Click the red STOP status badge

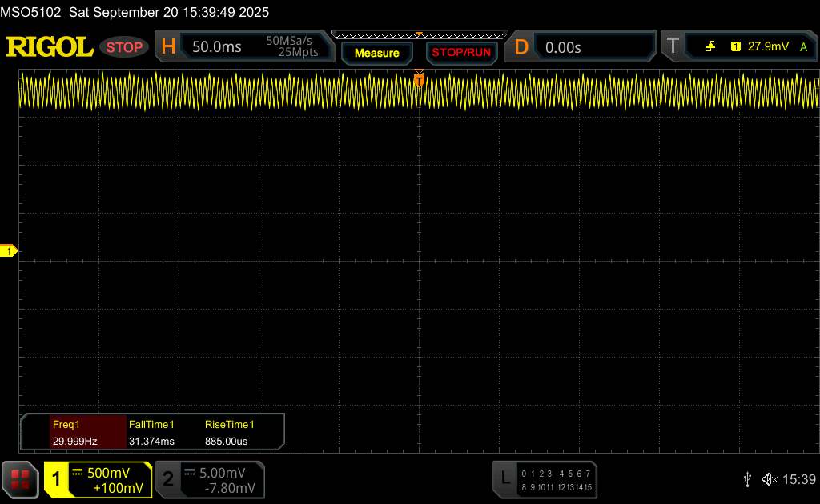[125, 47]
